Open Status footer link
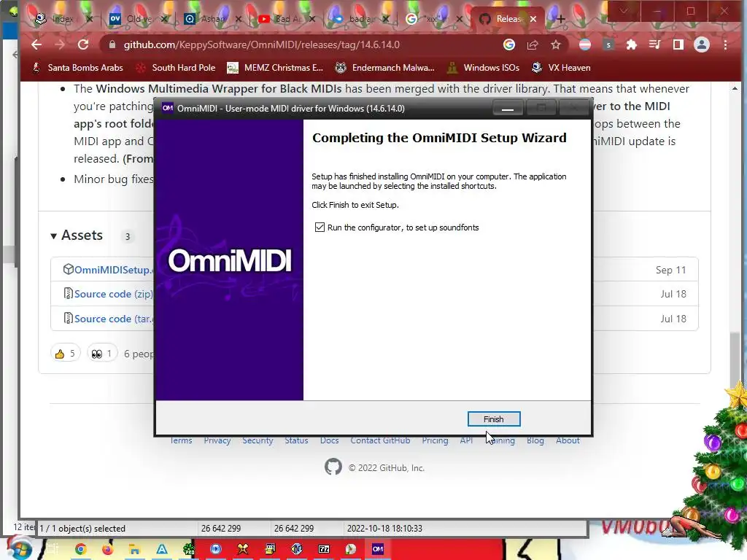This screenshot has width=747, height=560. point(296,441)
